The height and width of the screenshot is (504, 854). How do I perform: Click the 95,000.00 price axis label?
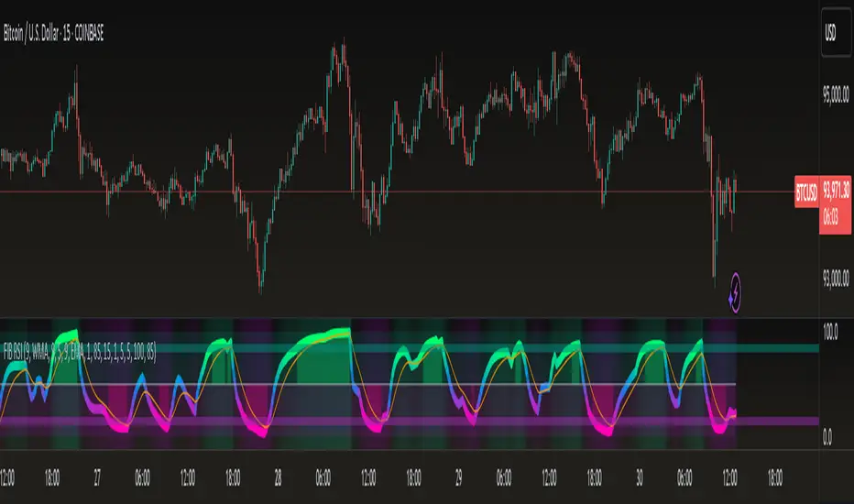pos(836,94)
